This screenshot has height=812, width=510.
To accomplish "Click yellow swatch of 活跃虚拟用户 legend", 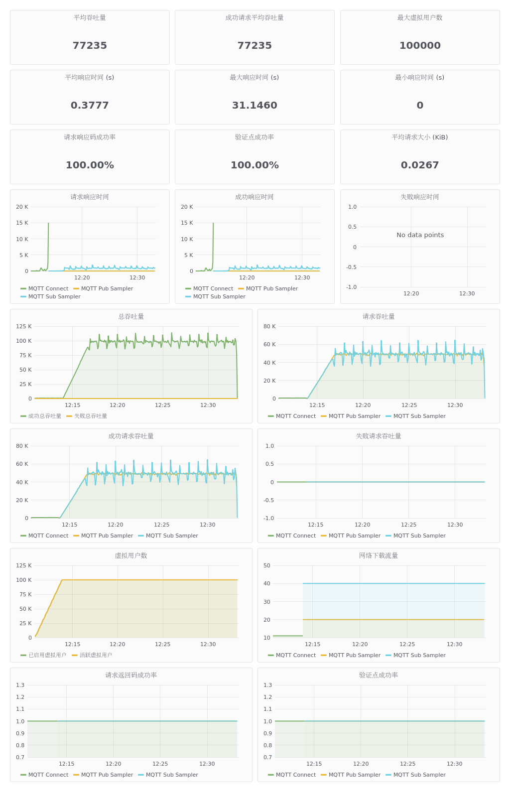I will pos(75,655).
